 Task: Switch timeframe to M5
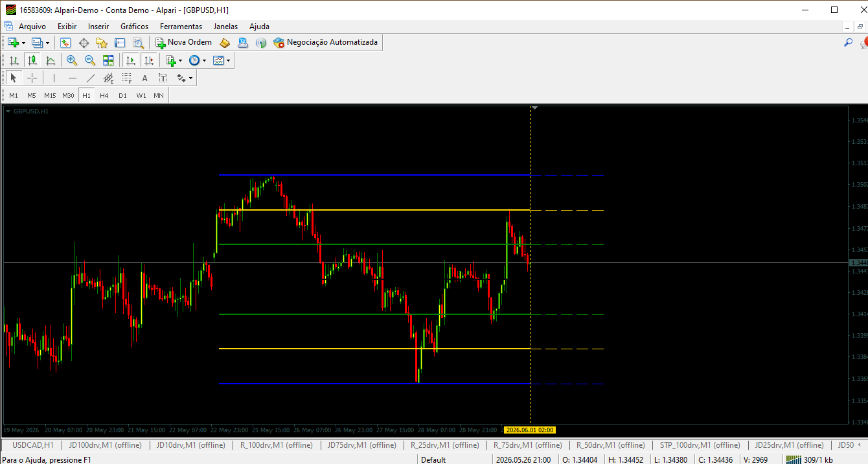tap(32, 95)
